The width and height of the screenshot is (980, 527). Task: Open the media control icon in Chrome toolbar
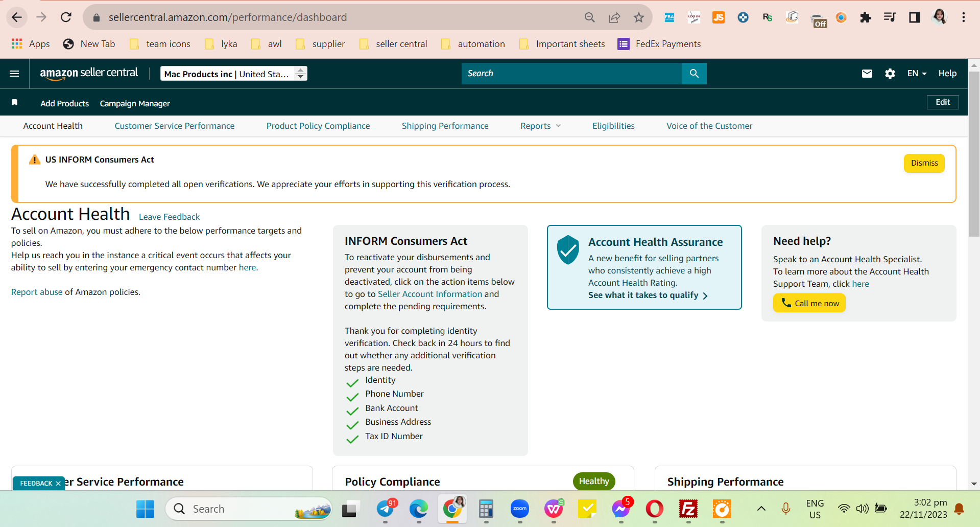890,17
